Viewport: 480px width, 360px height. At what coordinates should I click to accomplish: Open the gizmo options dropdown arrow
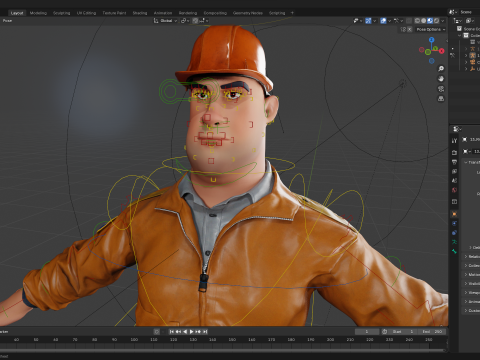click(374, 21)
